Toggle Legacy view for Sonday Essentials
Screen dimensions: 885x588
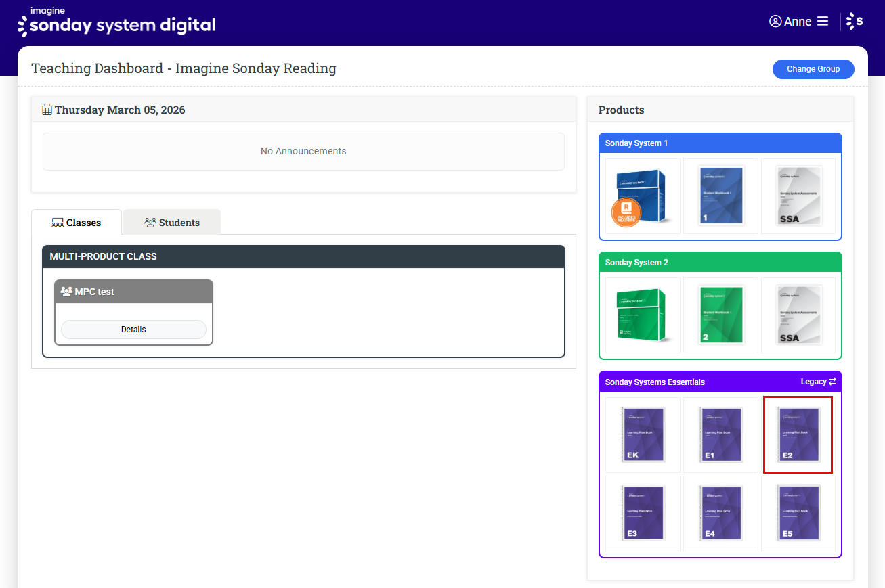(x=819, y=382)
